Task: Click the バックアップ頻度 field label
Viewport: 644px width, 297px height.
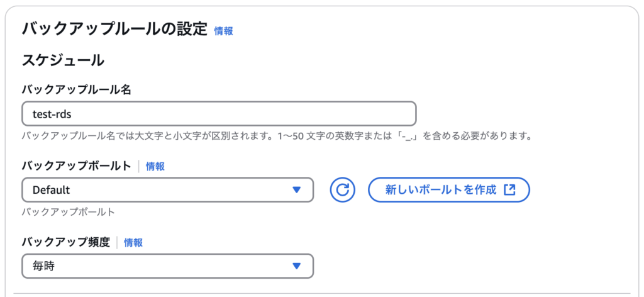Action: (66, 243)
